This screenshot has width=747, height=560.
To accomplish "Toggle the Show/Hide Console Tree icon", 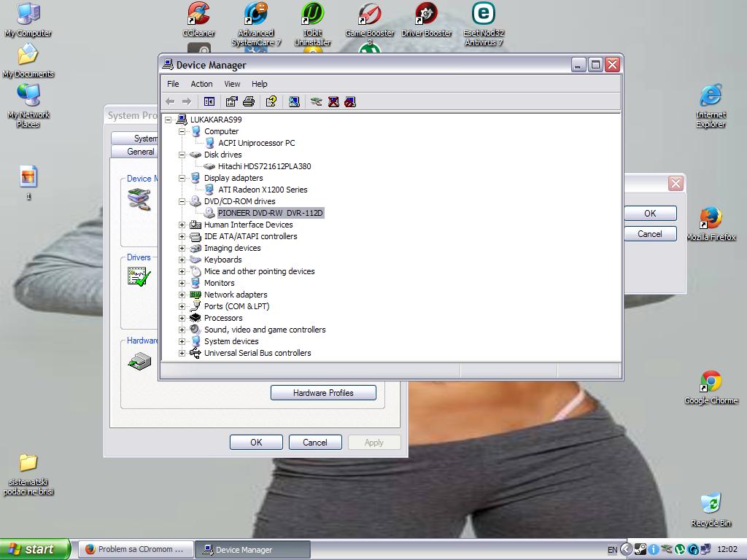I will pyautogui.click(x=209, y=101).
